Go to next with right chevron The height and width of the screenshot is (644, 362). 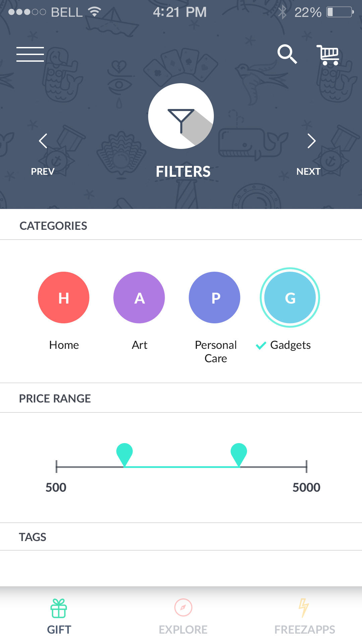pos(311,141)
